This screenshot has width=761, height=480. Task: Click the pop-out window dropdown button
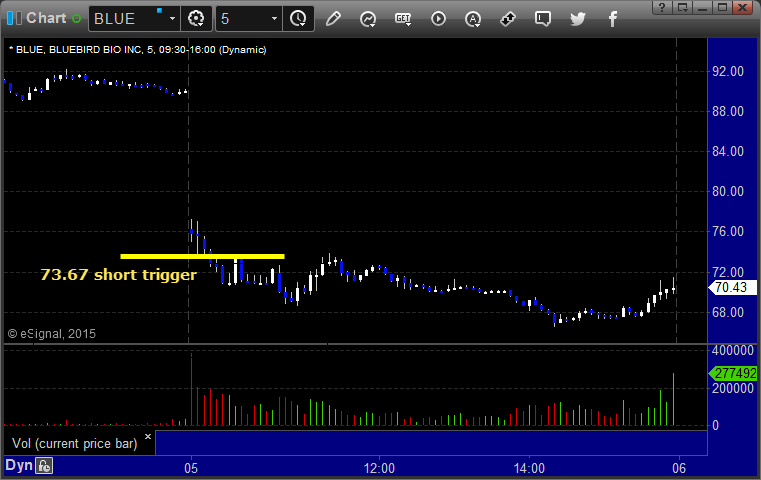[683, 7]
